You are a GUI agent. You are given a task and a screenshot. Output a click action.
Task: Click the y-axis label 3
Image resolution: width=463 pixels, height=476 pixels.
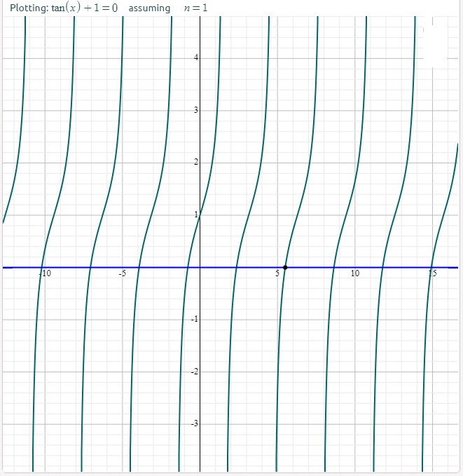[x=196, y=111]
